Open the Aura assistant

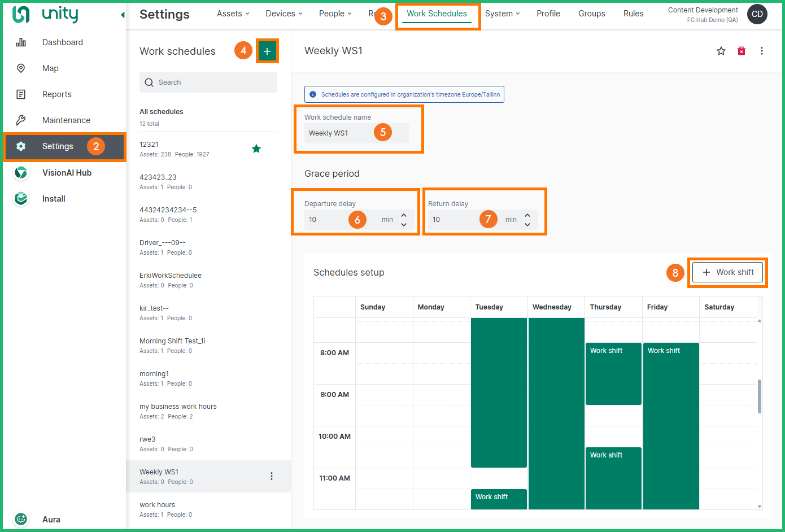click(51, 520)
